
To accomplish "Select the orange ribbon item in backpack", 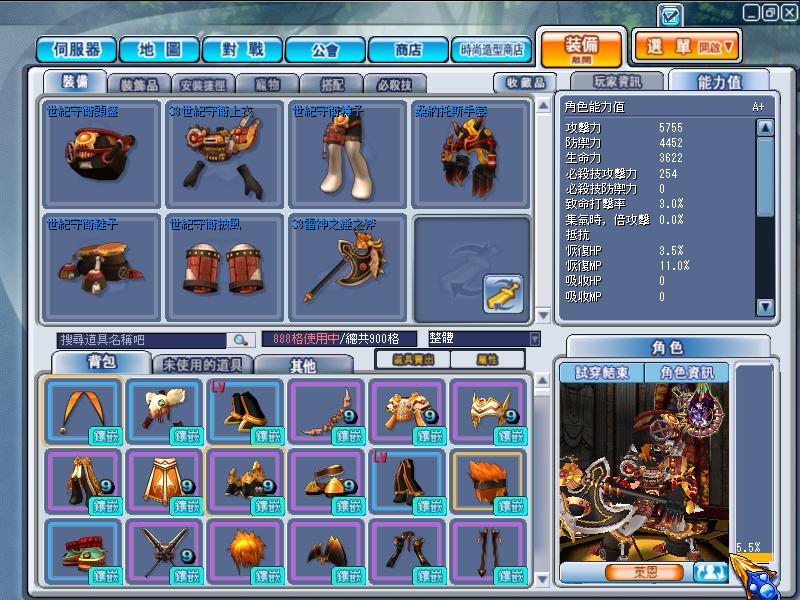I will (83, 411).
